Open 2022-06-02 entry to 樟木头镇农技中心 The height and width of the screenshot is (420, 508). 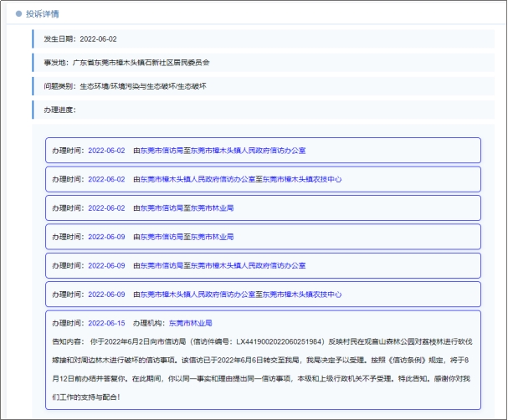[263, 179]
